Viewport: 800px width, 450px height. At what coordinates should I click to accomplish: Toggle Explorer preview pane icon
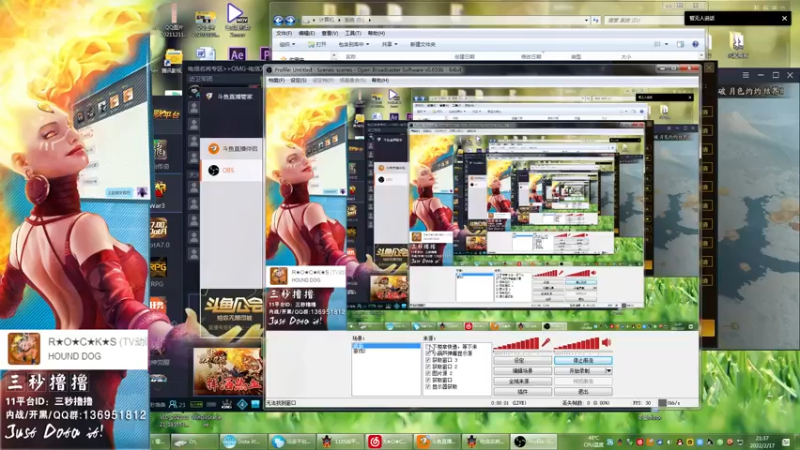pyautogui.click(x=680, y=44)
